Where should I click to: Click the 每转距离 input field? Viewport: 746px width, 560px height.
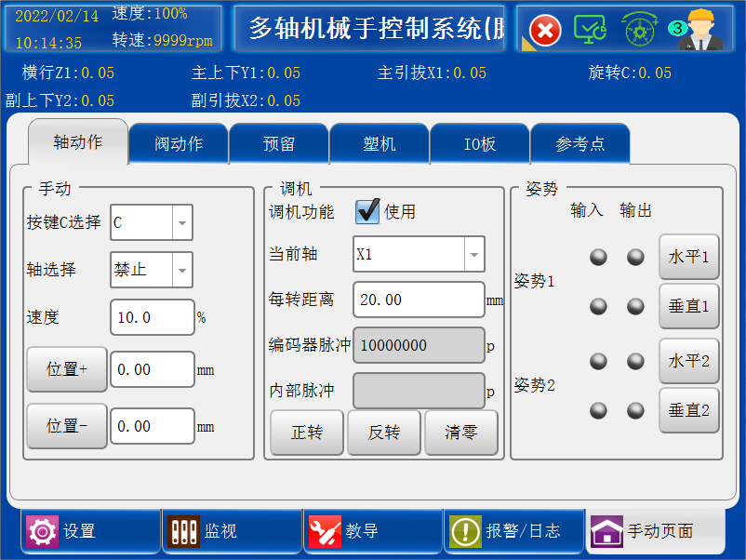click(419, 300)
